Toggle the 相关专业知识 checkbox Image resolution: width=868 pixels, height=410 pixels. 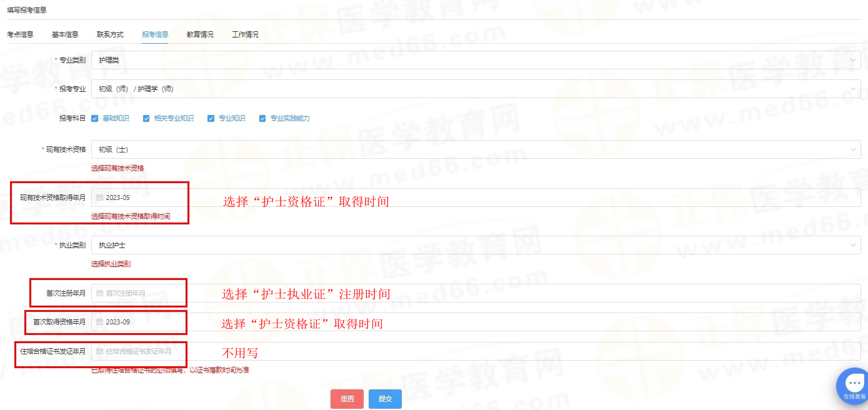tap(146, 118)
